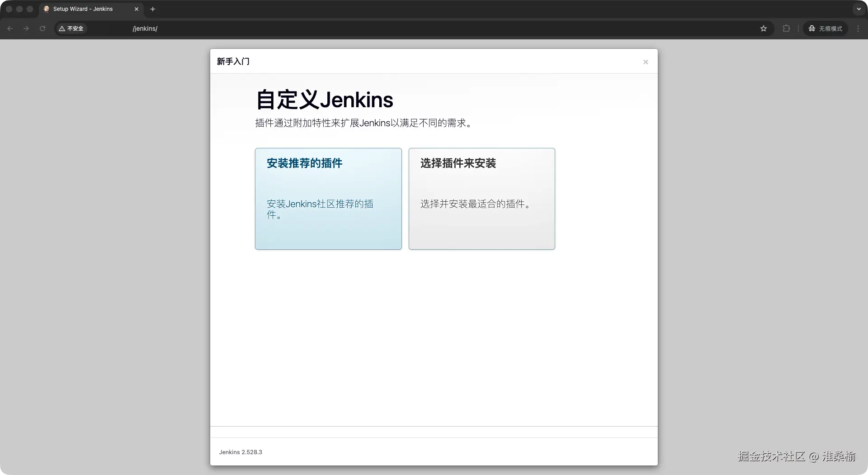Click the 不安全 security warning badge

(71, 28)
